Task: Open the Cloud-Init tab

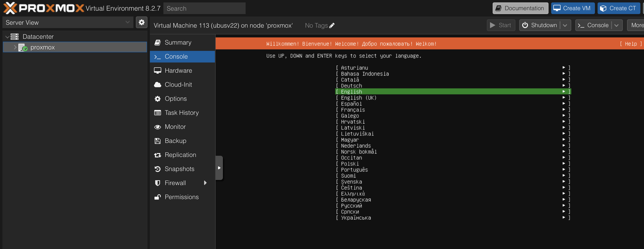Action: [x=183, y=85]
